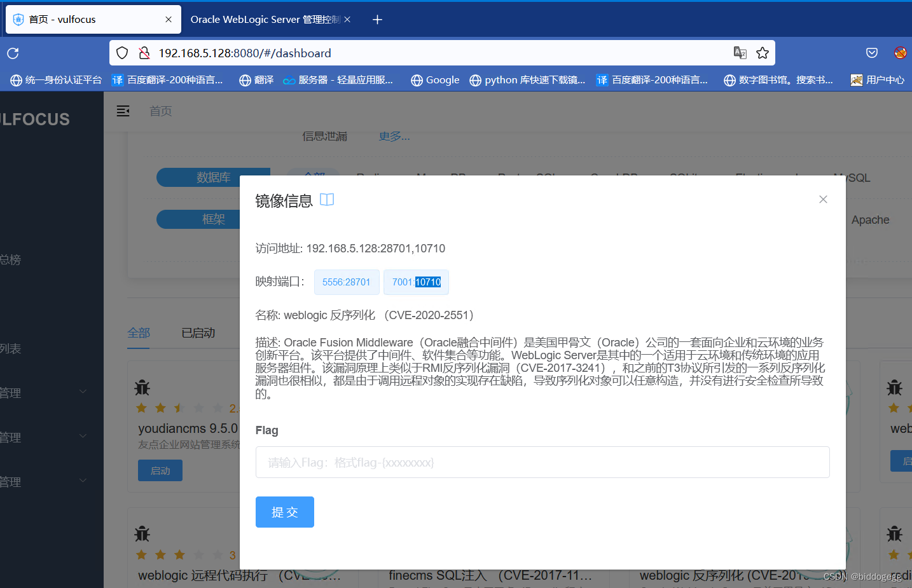Image resolution: width=912 pixels, height=588 pixels.
Task: Open 数字图书馆 bookmark
Action: click(x=778, y=80)
